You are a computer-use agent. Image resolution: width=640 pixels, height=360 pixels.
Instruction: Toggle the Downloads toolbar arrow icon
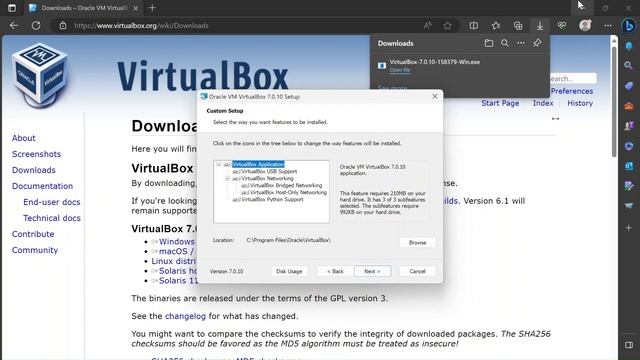coord(540,25)
